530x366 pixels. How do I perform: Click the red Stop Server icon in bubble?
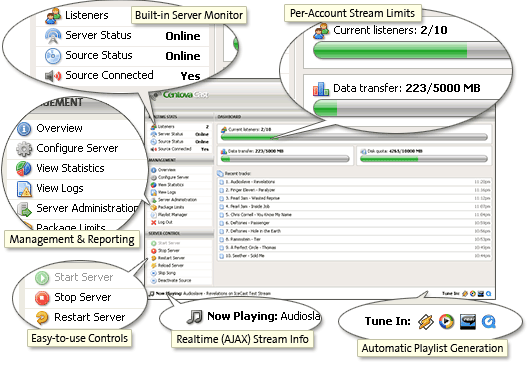pyautogui.click(x=42, y=297)
